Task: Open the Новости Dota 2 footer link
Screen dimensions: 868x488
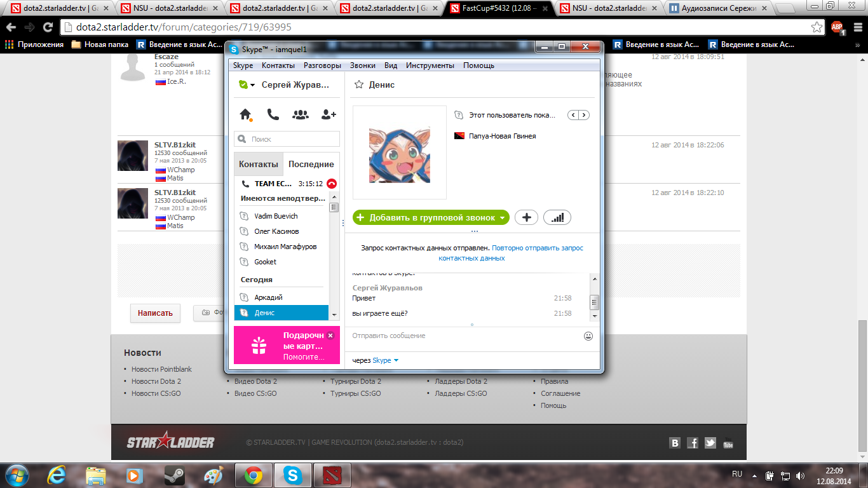Action: click(156, 381)
